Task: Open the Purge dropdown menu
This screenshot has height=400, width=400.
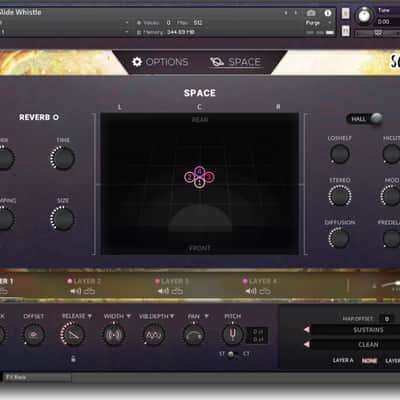Action: coord(318,23)
